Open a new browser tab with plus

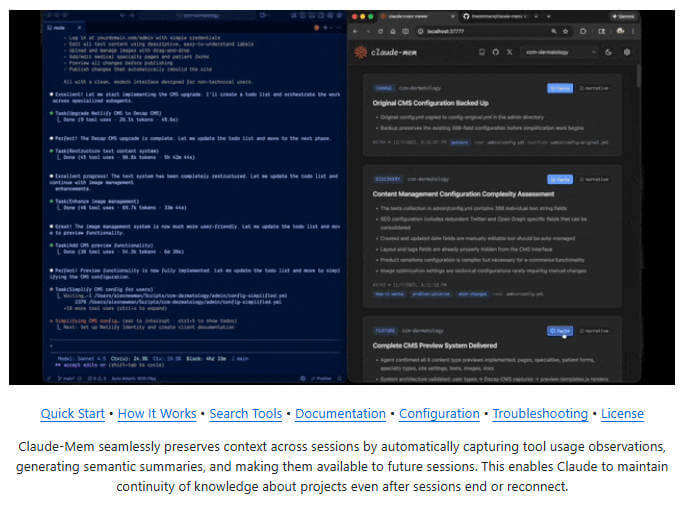[x=549, y=16]
